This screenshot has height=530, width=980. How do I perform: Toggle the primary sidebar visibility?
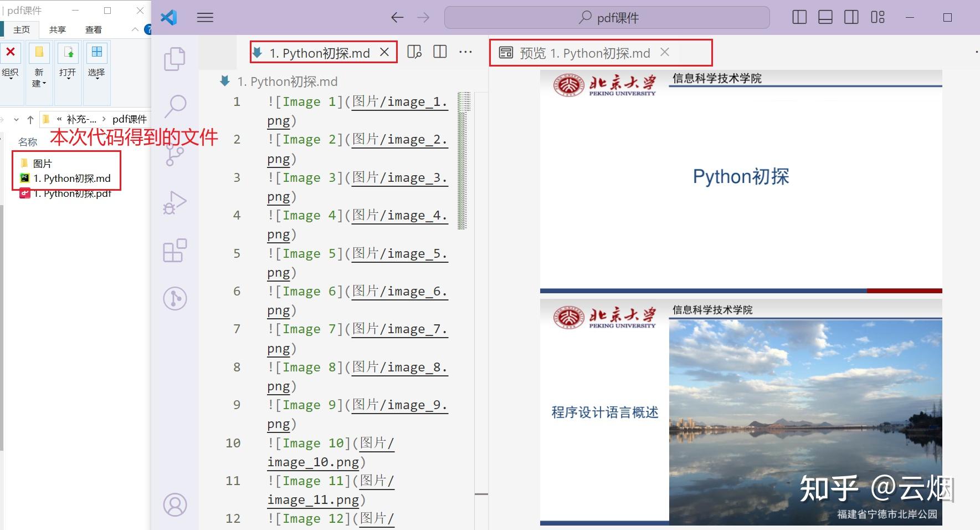(799, 17)
